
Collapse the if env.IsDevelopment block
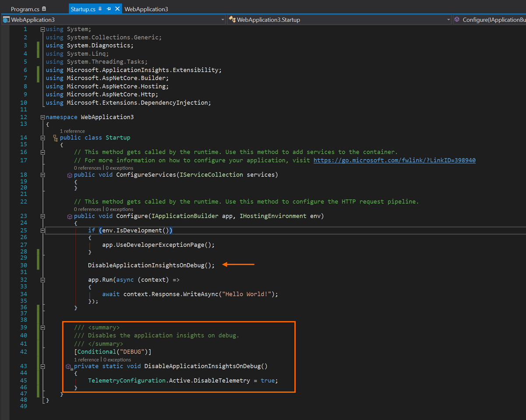click(42, 231)
